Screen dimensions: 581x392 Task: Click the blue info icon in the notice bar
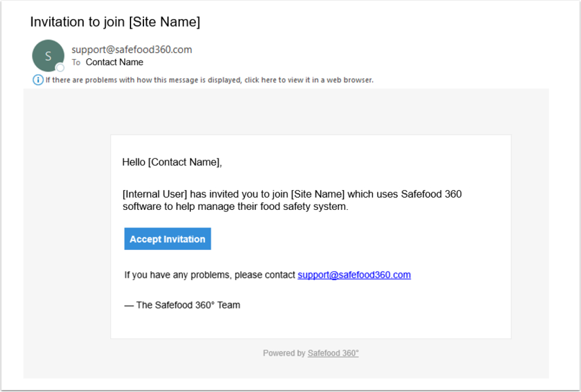(x=38, y=80)
